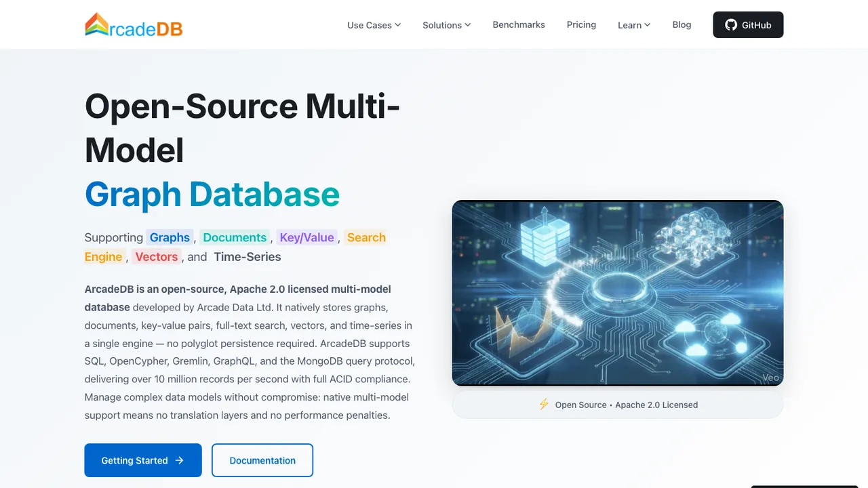Click the Graphs highlighted tag

pos(170,237)
